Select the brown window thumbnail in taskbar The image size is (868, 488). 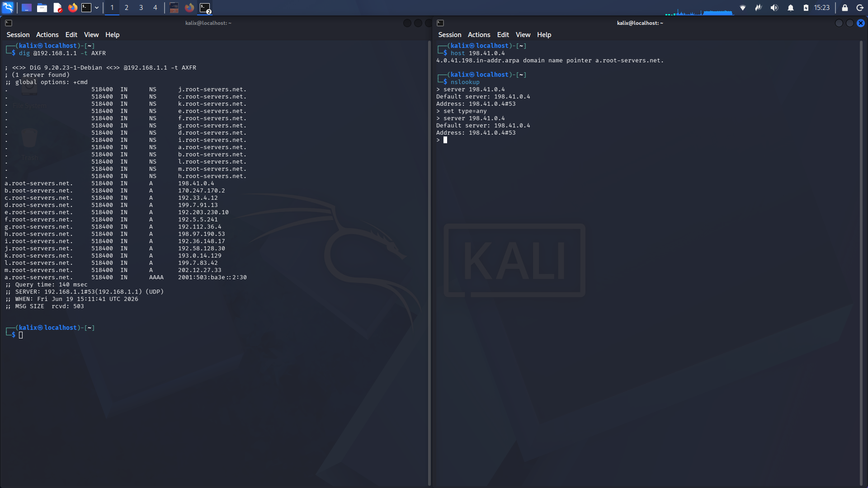(174, 8)
